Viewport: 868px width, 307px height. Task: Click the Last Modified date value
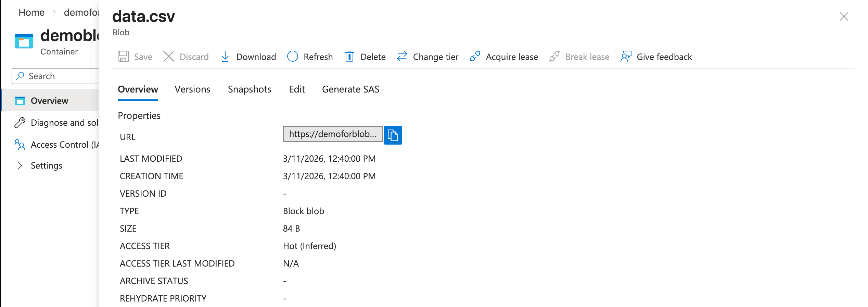[329, 159]
